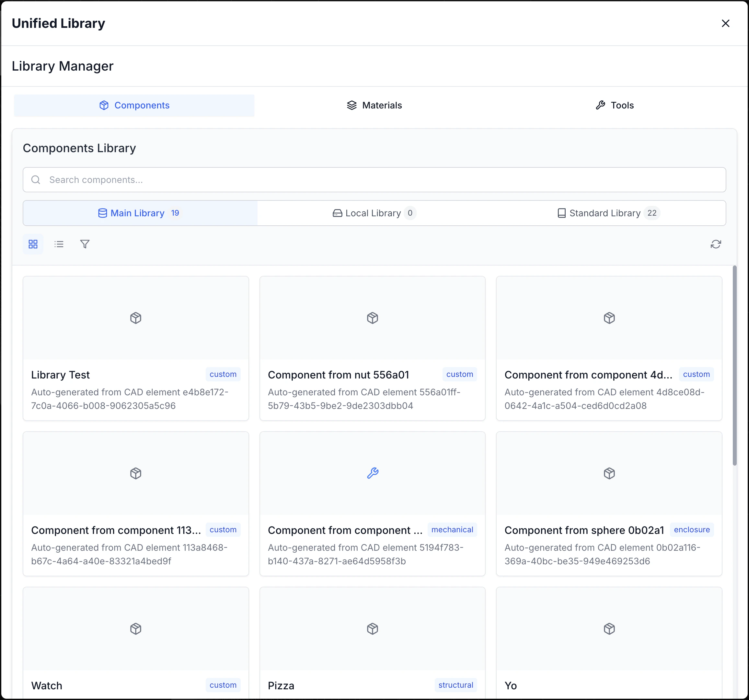The height and width of the screenshot is (700, 749).
Task: Click the structural tag on Pizza
Action: (x=456, y=685)
